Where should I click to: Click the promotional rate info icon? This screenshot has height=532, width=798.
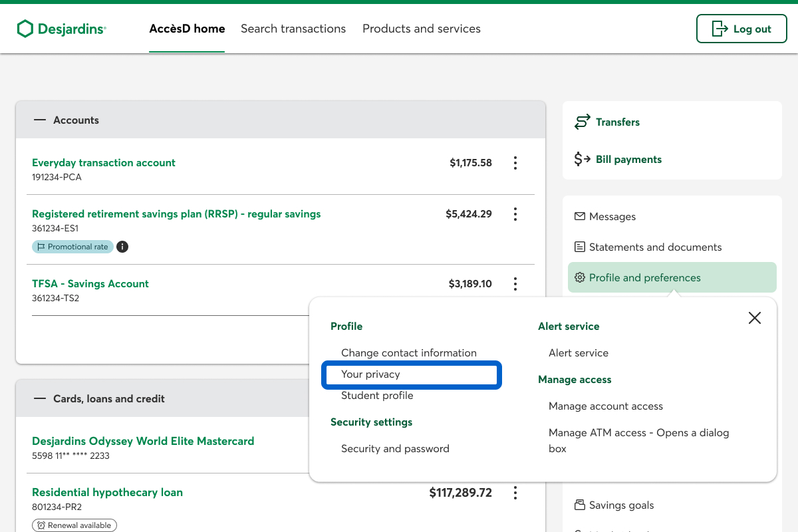[122, 247]
